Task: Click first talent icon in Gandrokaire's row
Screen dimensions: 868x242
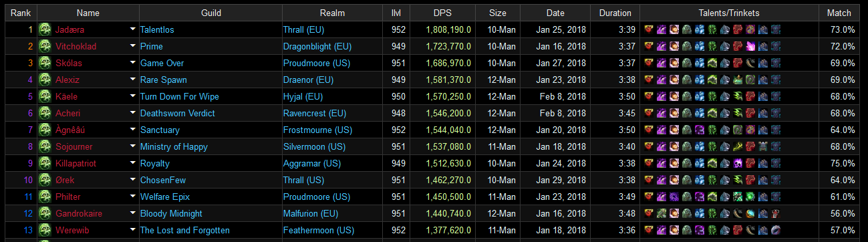Action: tap(649, 213)
